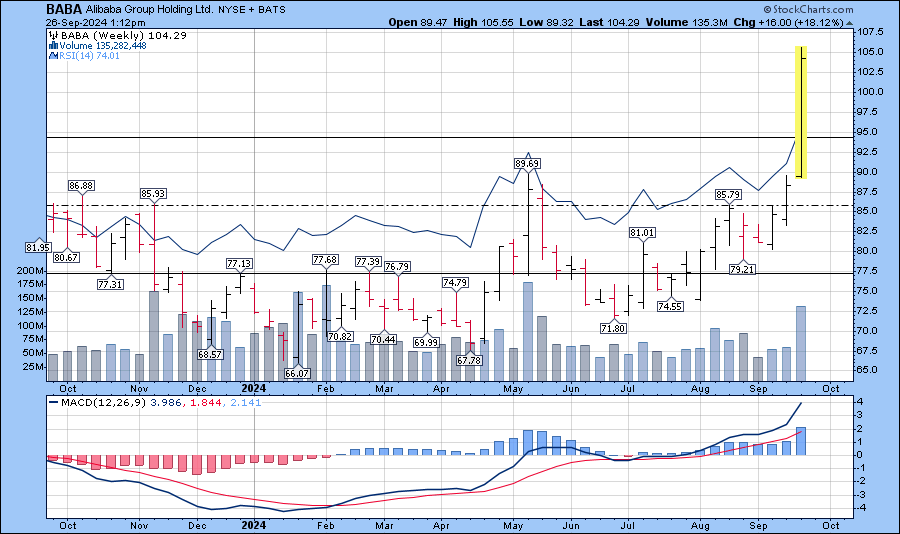The height and width of the screenshot is (534, 900).
Task: Click the 2024 year label on MACD axis
Action: pyautogui.click(x=254, y=523)
